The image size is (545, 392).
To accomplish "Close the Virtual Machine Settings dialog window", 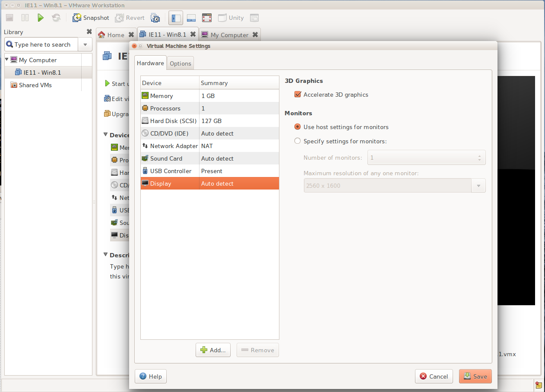I will (x=134, y=46).
